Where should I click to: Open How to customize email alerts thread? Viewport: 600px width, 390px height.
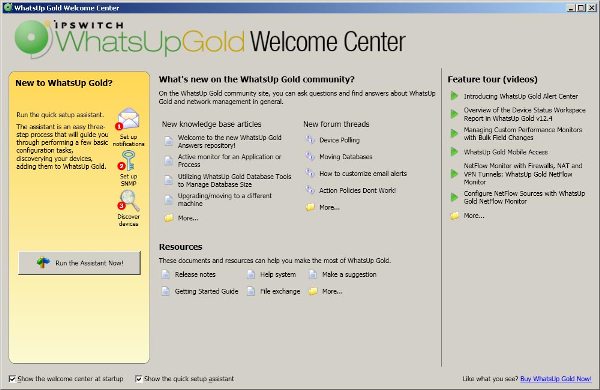(x=363, y=173)
